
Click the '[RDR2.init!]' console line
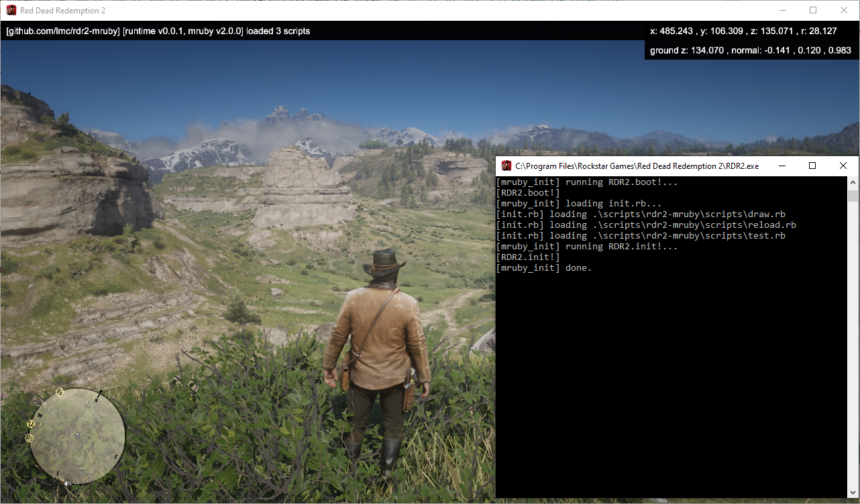(x=528, y=257)
